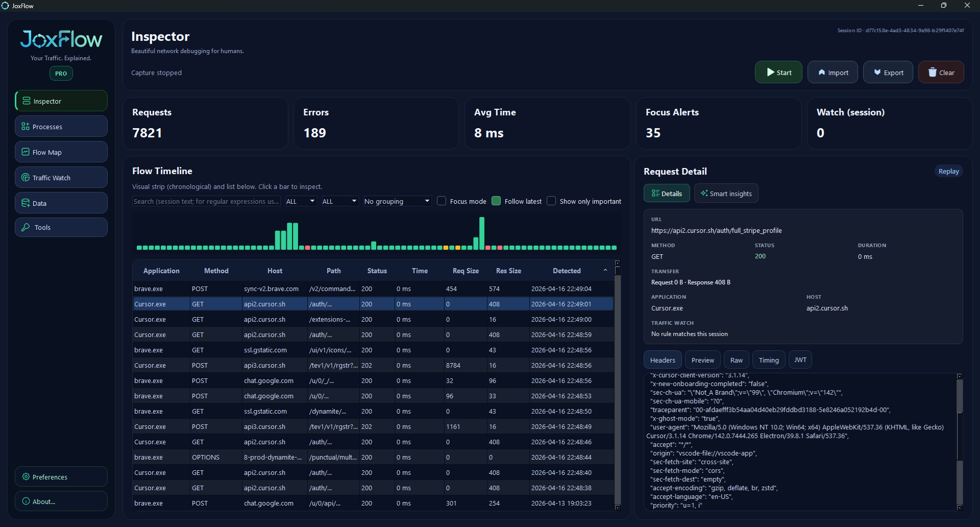Click the About info icon
Viewport: 980px width, 527px height.
[26, 501]
